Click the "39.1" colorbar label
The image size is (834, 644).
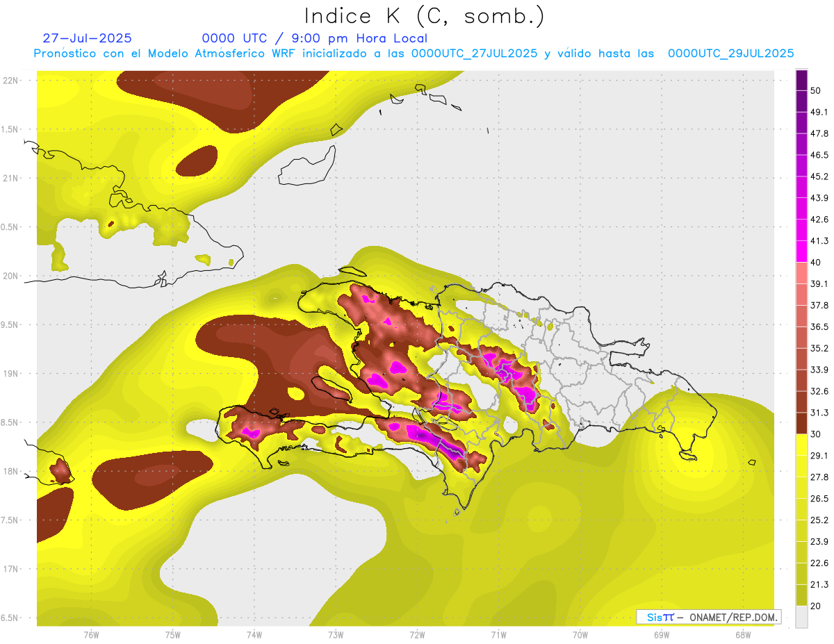(820, 284)
